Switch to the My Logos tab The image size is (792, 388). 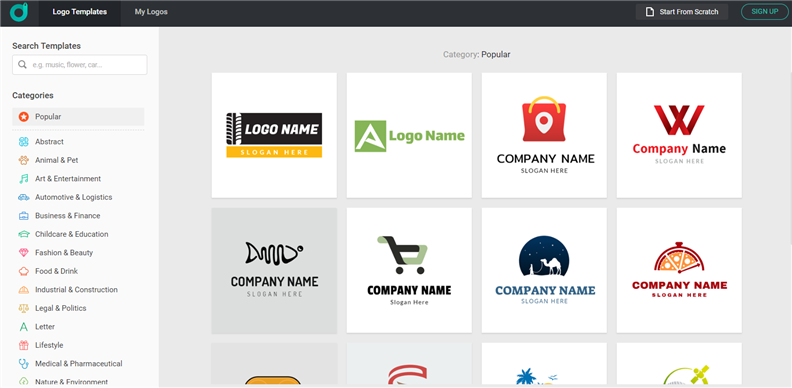point(151,12)
